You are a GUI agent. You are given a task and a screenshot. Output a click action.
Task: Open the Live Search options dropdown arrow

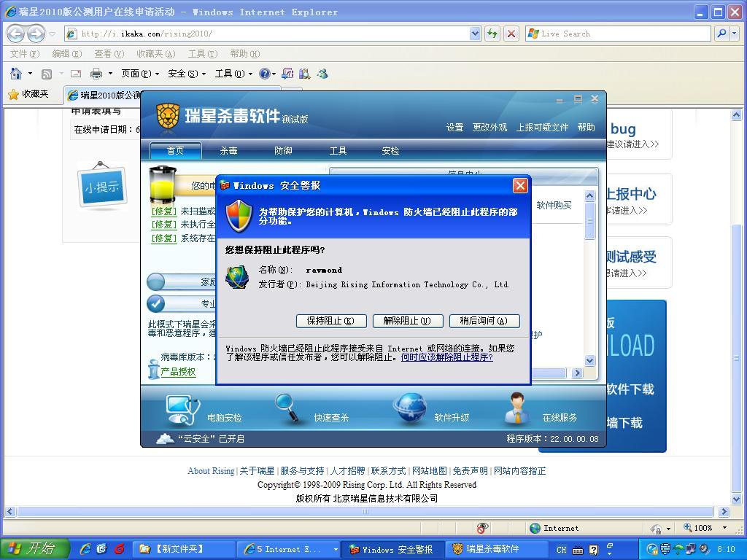coord(734,34)
